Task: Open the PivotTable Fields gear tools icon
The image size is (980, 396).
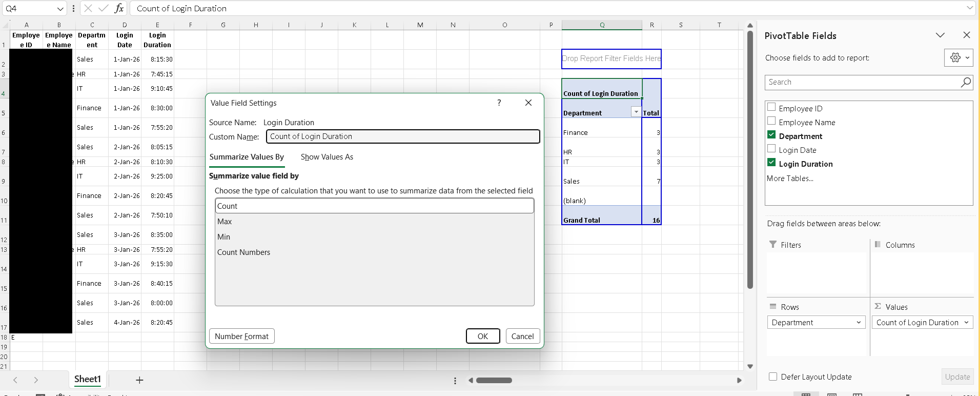Action: pyautogui.click(x=958, y=58)
